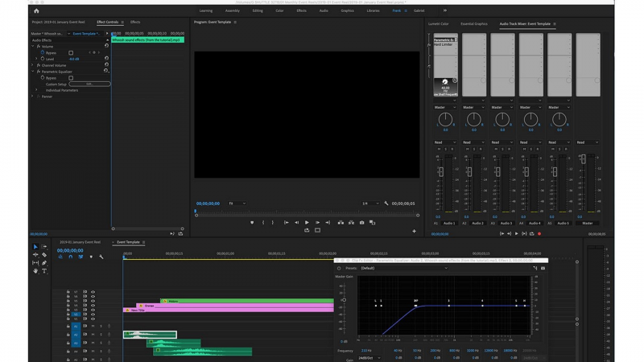The width and height of the screenshot is (644, 362).
Task: Select the Type tool in the tools panel
Action: [44, 271]
